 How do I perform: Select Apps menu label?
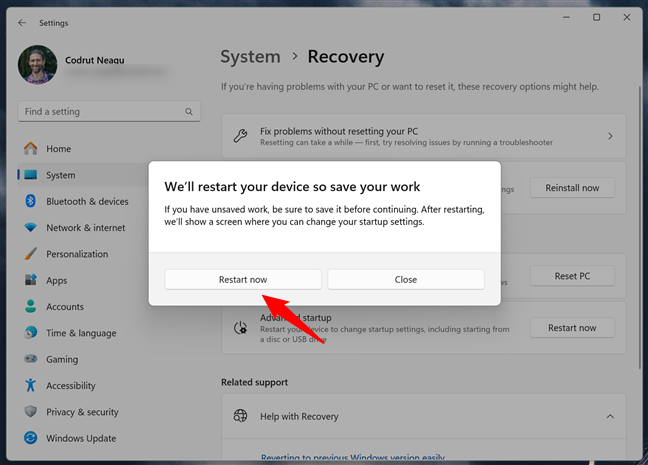coord(57,281)
